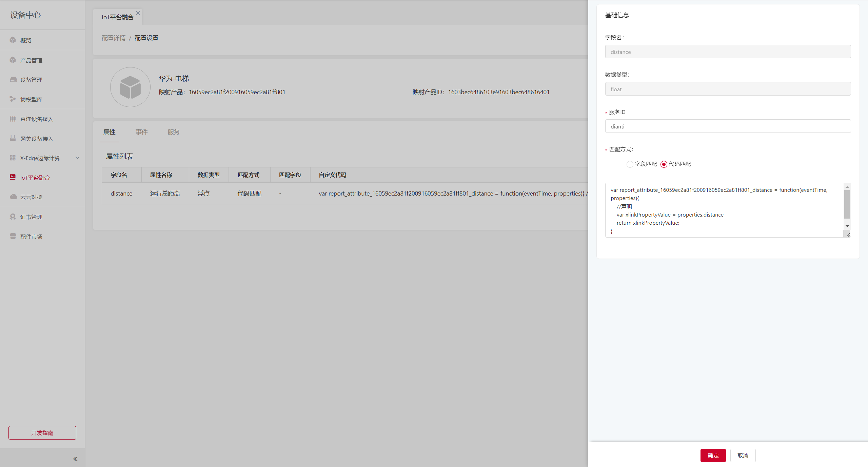Screen dimensions: 868x467
Task: Click code editor scrollbar down arrow
Action: (847, 226)
